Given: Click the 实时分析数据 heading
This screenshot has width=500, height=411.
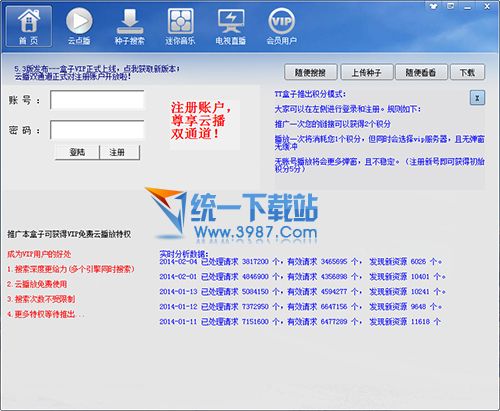Looking at the screenshot, I should (184, 254).
